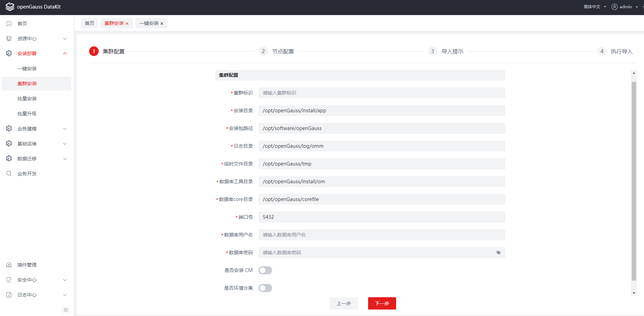Click the admin user avatar icon
This screenshot has width=644, height=316.
point(614,7)
